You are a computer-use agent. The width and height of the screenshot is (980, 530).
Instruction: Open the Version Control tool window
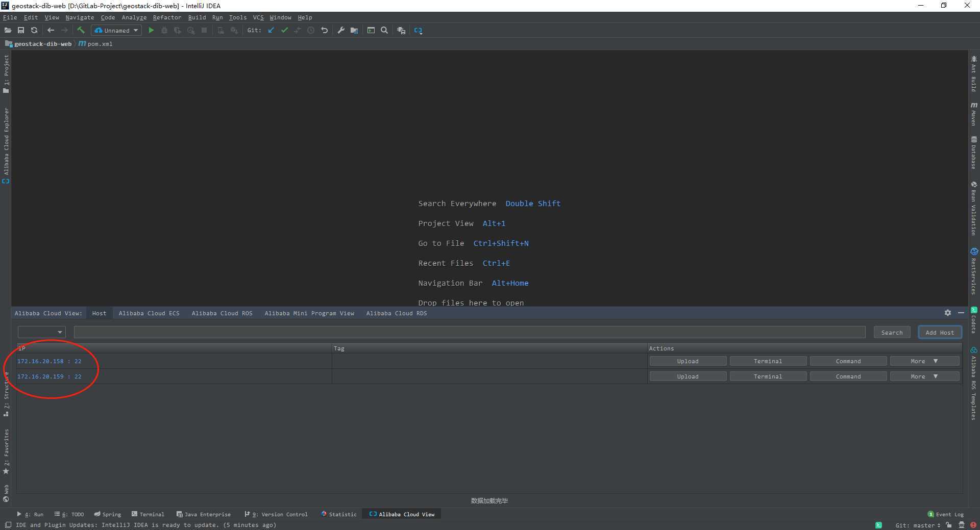tap(276, 514)
